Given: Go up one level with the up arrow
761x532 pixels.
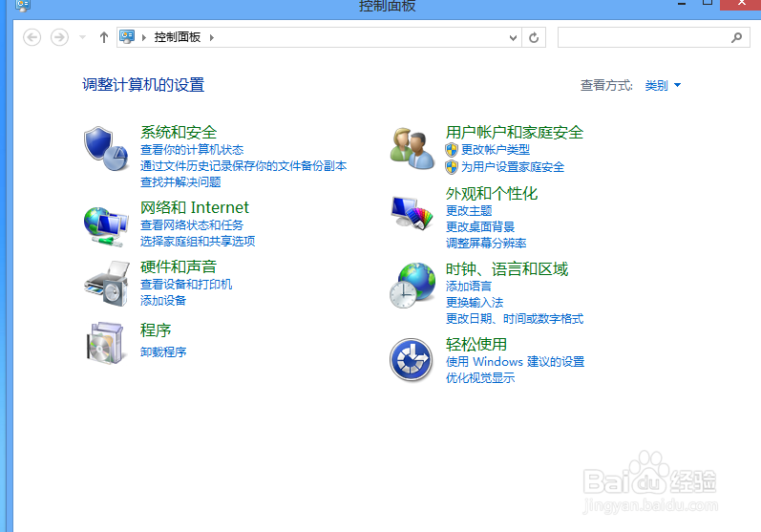Looking at the screenshot, I should (103, 37).
